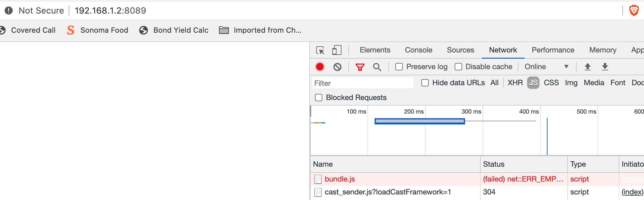This screenshot has height=200, width=644.
Task: Click the import HAR upload arrow
Action: point(588,67)
